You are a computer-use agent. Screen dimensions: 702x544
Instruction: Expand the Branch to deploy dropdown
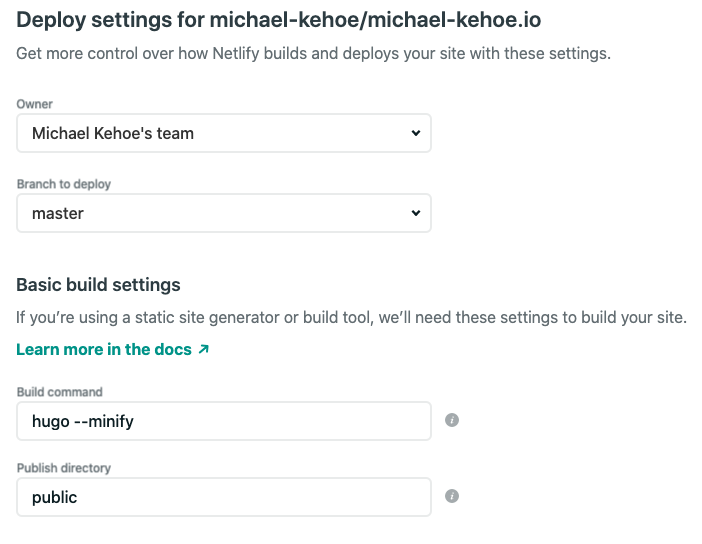224,213
